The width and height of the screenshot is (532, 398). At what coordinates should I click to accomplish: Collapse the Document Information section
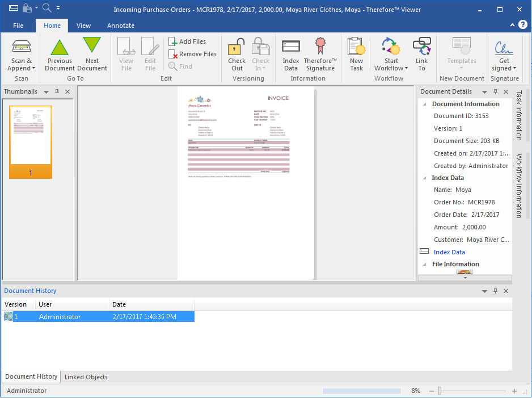coord(425,104)
